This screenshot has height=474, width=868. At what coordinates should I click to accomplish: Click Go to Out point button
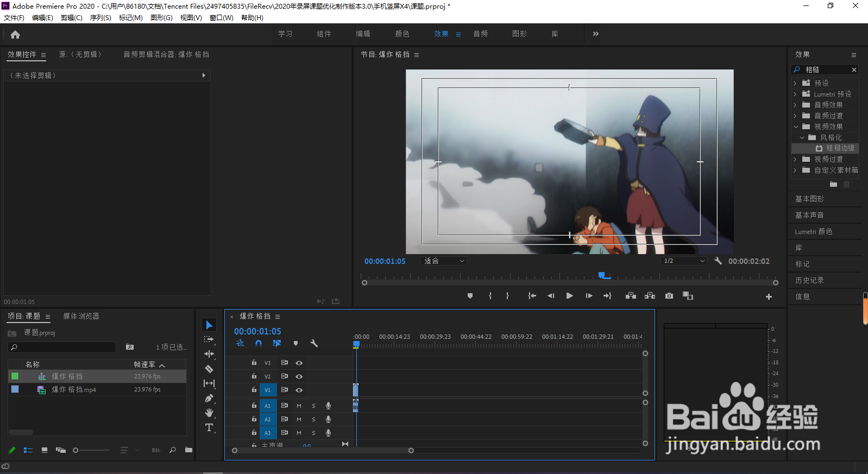click(x=607, y=296)
